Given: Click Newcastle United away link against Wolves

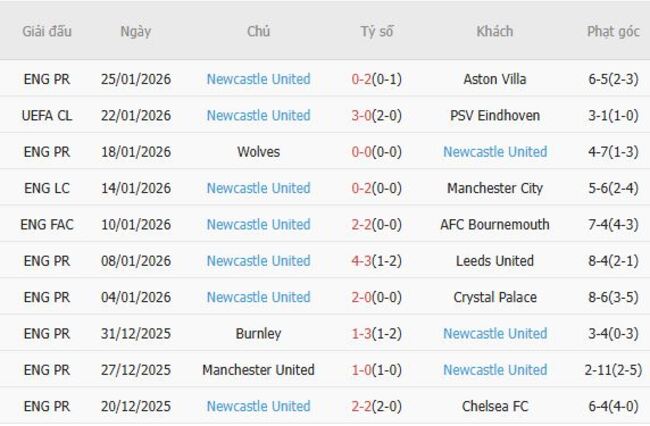Looking at the screenshot, I should point(495,152).
